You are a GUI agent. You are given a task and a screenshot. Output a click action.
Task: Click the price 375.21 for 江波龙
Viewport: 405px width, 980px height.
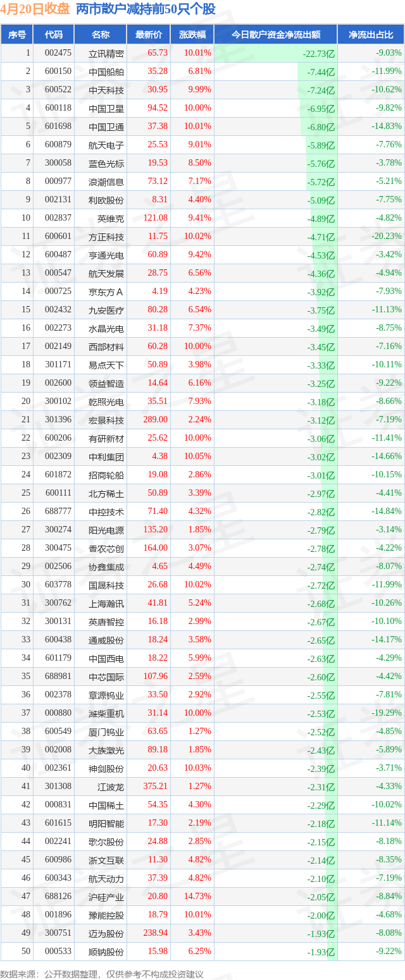(156, 787)
